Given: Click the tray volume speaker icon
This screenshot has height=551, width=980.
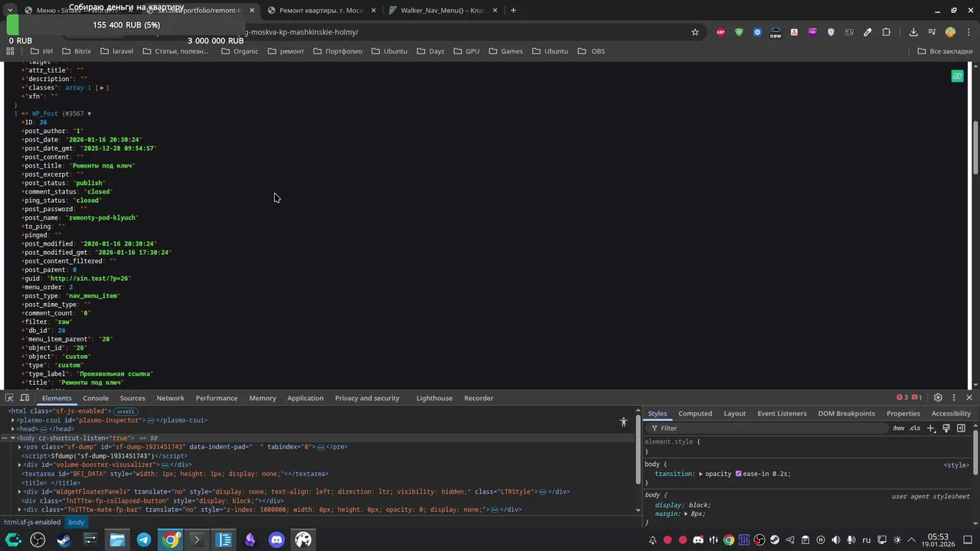Looking at the screenshot, I should click(836, 540).
